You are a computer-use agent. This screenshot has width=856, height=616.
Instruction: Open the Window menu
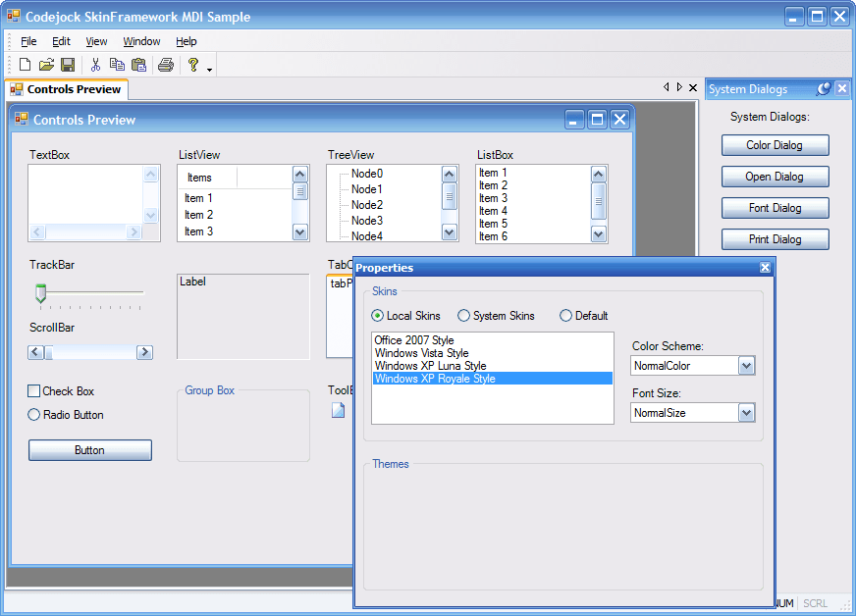click(x=141, y=41)
